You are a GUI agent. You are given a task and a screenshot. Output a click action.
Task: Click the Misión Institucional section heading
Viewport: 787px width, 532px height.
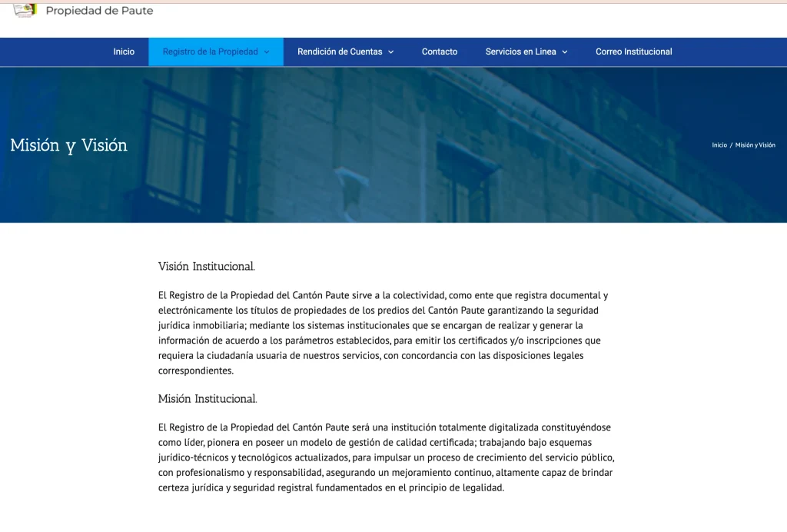click(x=207, y=398)
